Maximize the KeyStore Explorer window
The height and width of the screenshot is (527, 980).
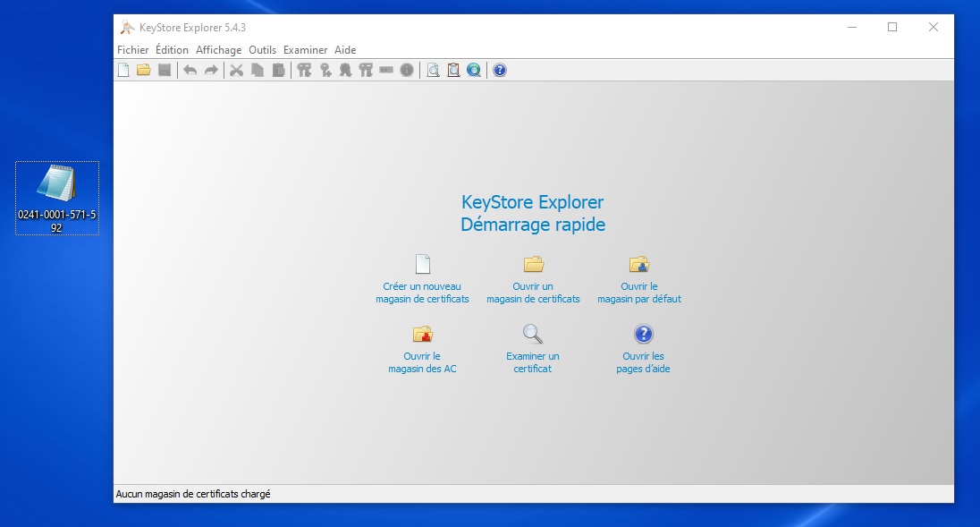[892, 28]
